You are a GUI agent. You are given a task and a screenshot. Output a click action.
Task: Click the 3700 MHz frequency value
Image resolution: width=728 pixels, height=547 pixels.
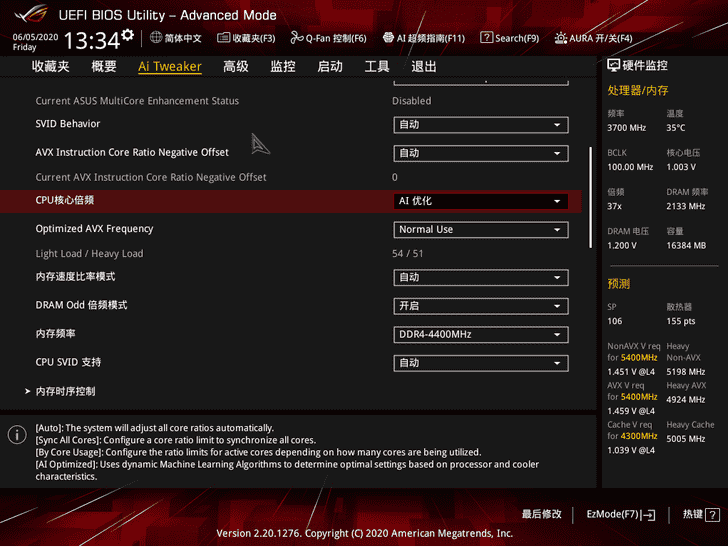(x=626, y=128)
